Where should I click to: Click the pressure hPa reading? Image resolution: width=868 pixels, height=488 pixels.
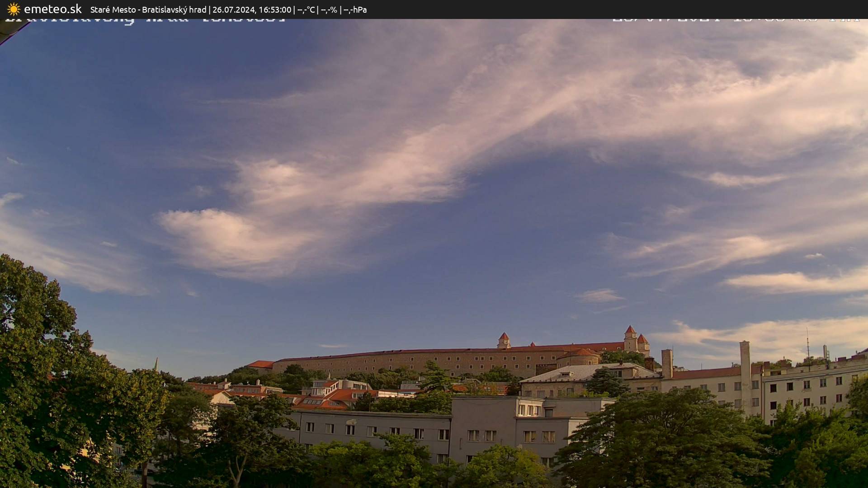(x=355, y=9)
